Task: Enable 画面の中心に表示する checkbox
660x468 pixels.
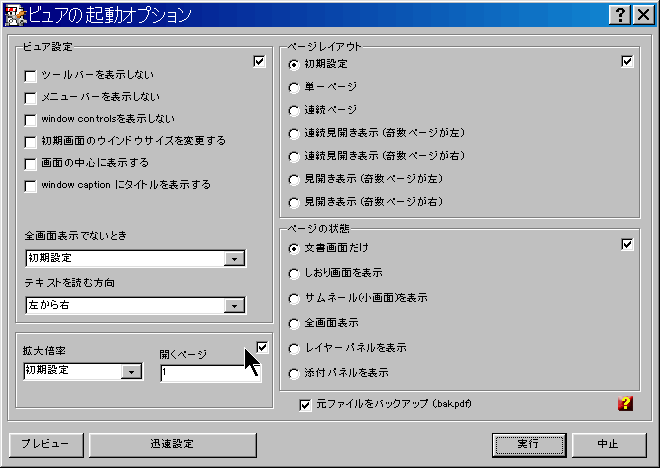Action: coord(30,164)
